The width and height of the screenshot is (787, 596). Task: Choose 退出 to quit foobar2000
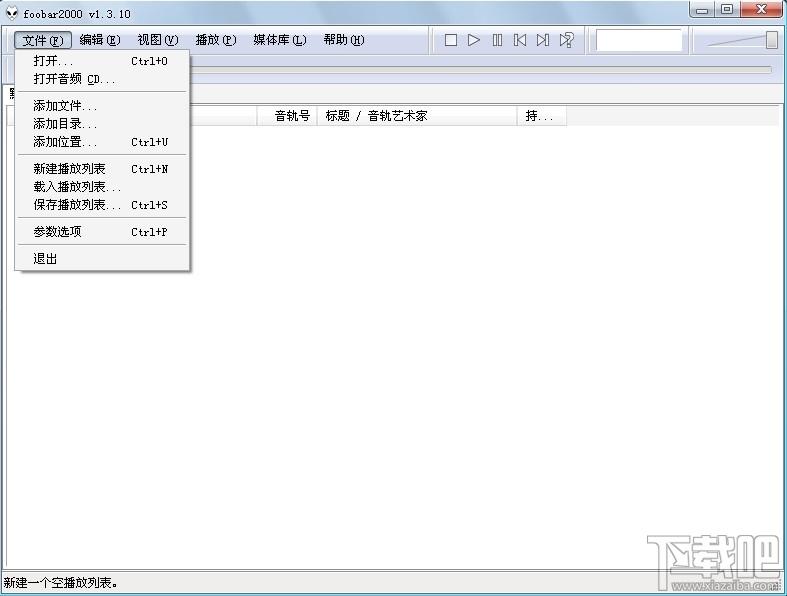point(102,259)
